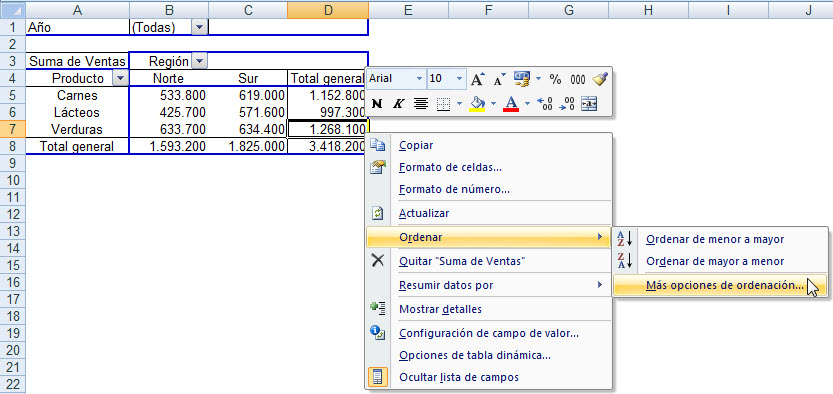Screen dimensions: 833x394
Task: Expand Resumir datos por submenu
Action: [x=489, y=285]
